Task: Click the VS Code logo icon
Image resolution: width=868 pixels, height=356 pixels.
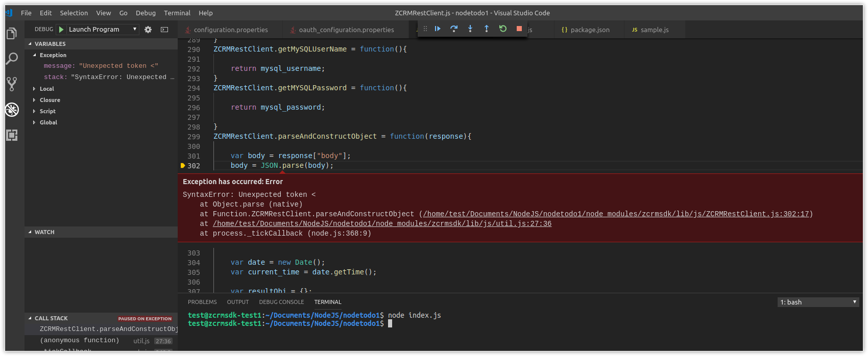Action: click(x=9, y=13)
